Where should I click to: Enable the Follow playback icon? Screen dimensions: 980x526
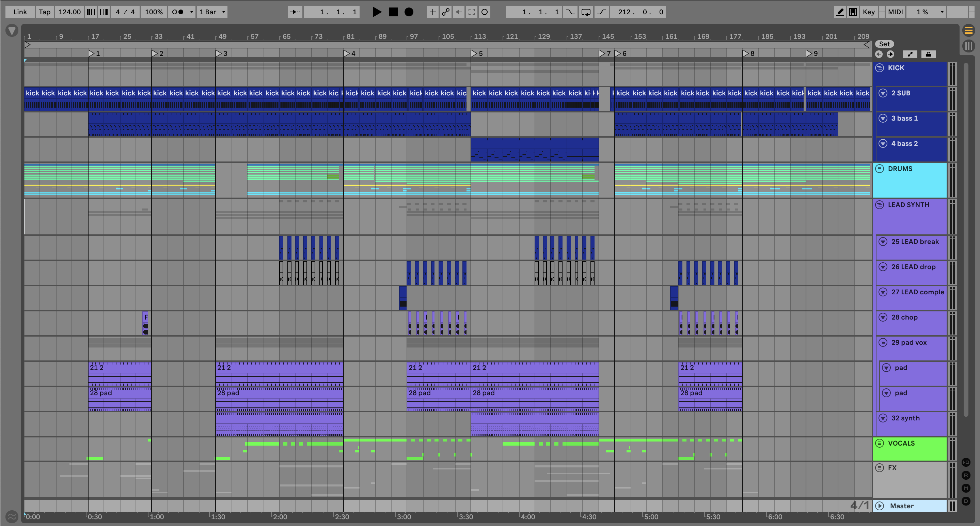(x=295, y=12)
